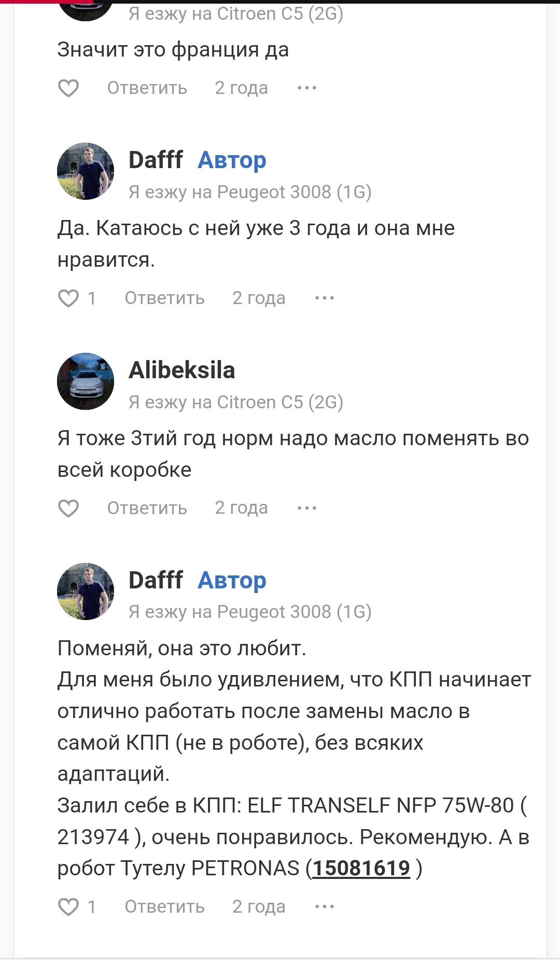Open three-dot menu on Alibeksila's comment

(x=307, y=508)
